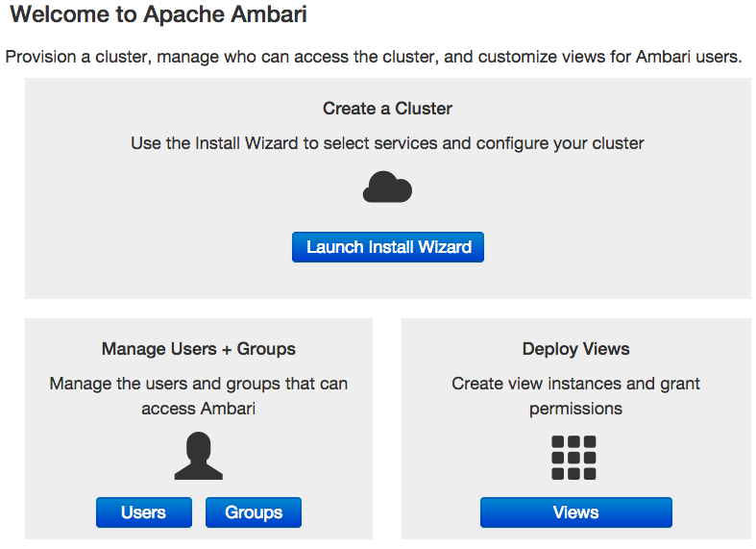756x549 pixels.
Task: Click the cloud icon under Create a Cluster
Action: 387,187
